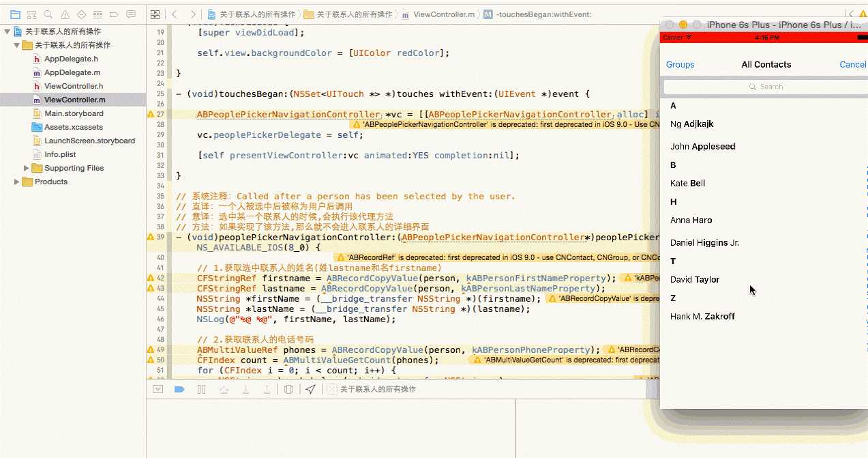
Task: Toggle breakpoints activation in debug bar
Action: tap(179, 389)
